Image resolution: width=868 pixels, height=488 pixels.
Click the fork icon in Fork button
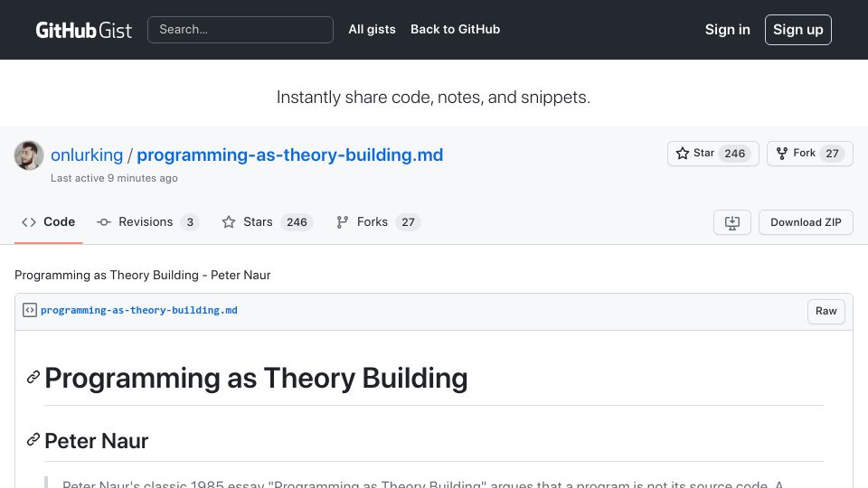(x=781, y=154)
